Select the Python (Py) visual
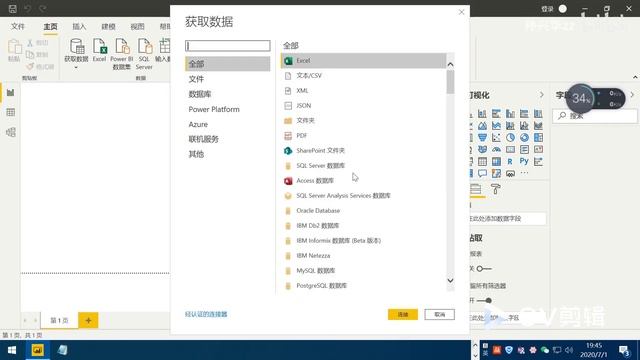This screenshot has height=360, width=640. point(524,162)
